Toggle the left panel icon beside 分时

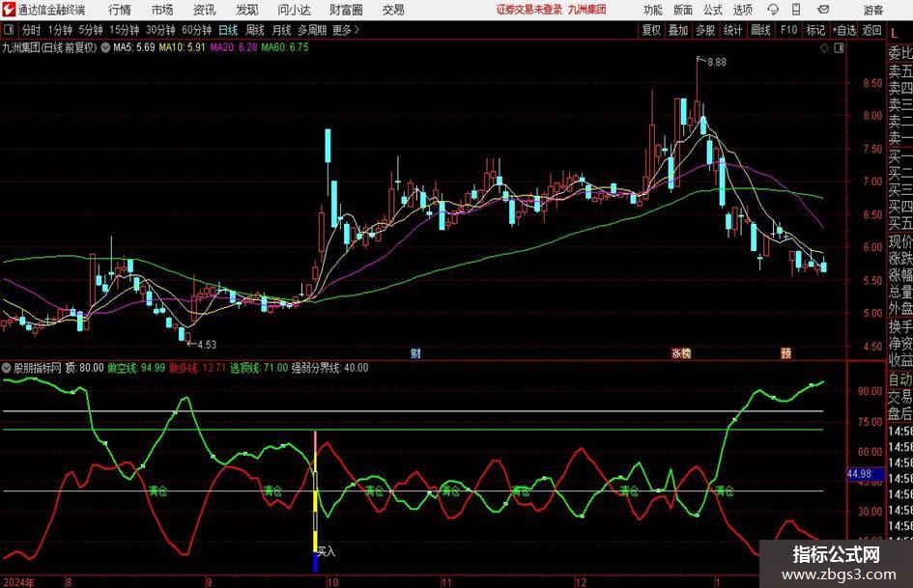(x=9, y=30)
